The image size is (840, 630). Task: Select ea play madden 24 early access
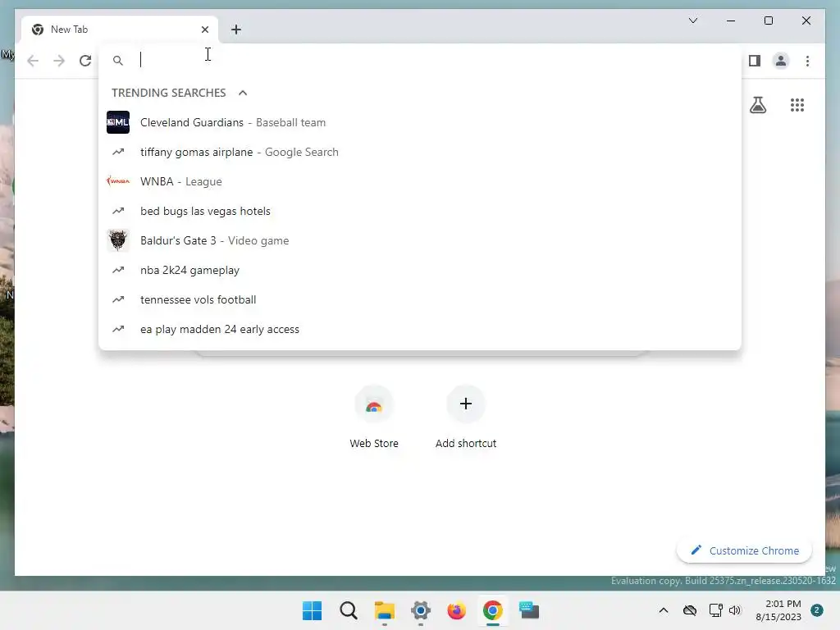(x=419, y=329)
